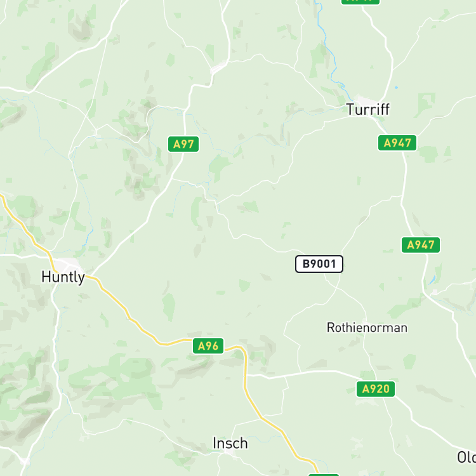
Task: Click Insch's white built-up area
Action: click(x=230, y=453)
